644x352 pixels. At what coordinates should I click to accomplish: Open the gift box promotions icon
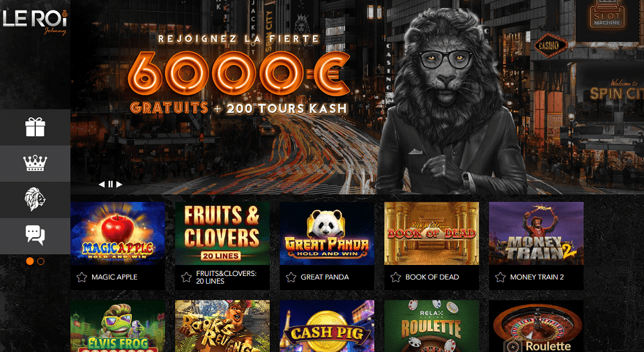click(x=35, y=127)
